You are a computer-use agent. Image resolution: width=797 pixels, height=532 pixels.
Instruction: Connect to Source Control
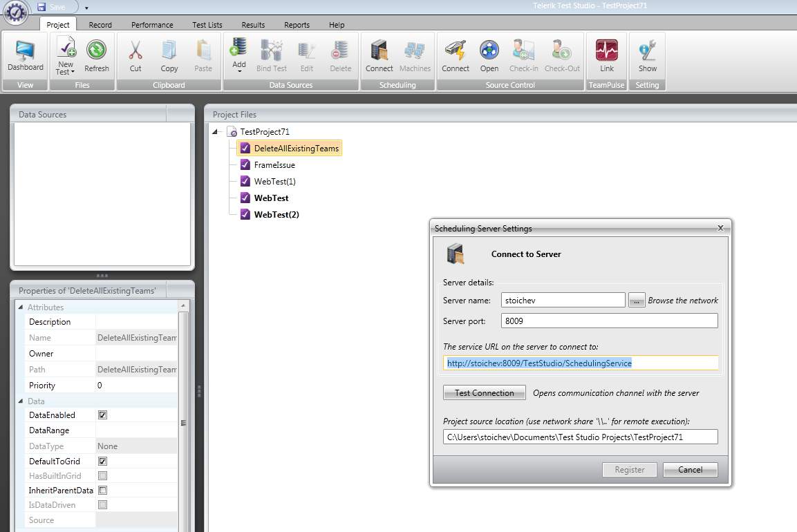tap(456, 55)
